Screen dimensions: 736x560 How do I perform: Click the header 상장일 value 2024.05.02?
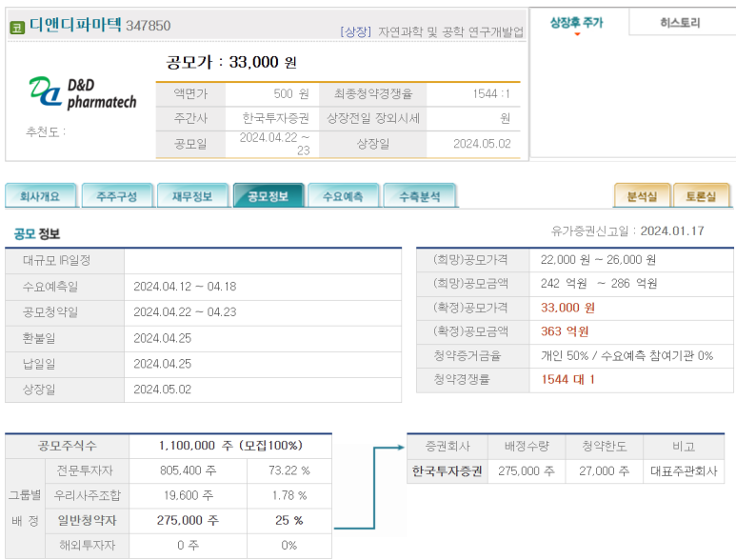tap(482, 144)
